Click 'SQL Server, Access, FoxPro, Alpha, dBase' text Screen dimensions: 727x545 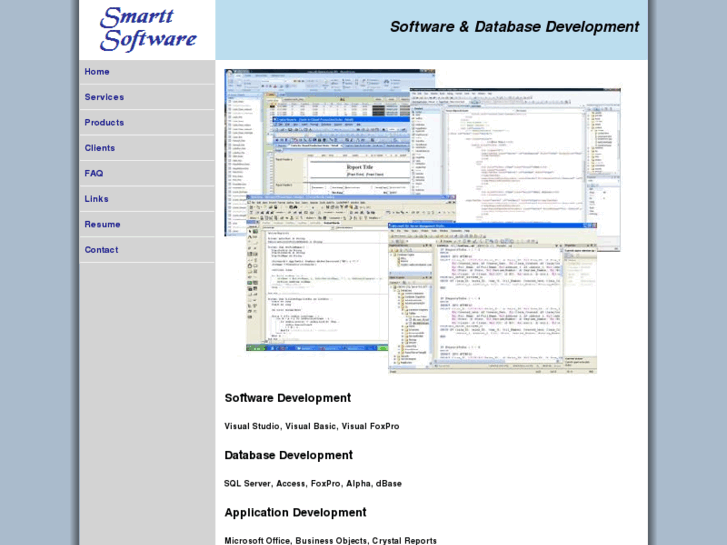click(313, 484)
